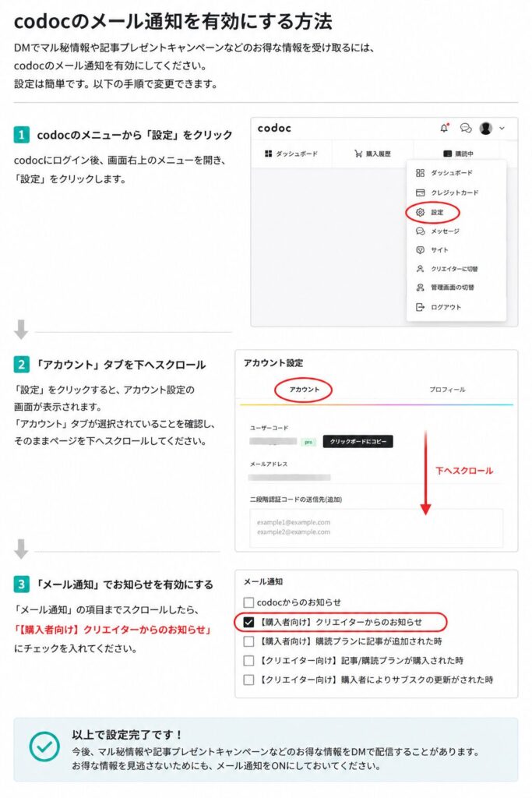532x798 pixels.
Task: Click the user avatar icon
Action: click(486, 129)
